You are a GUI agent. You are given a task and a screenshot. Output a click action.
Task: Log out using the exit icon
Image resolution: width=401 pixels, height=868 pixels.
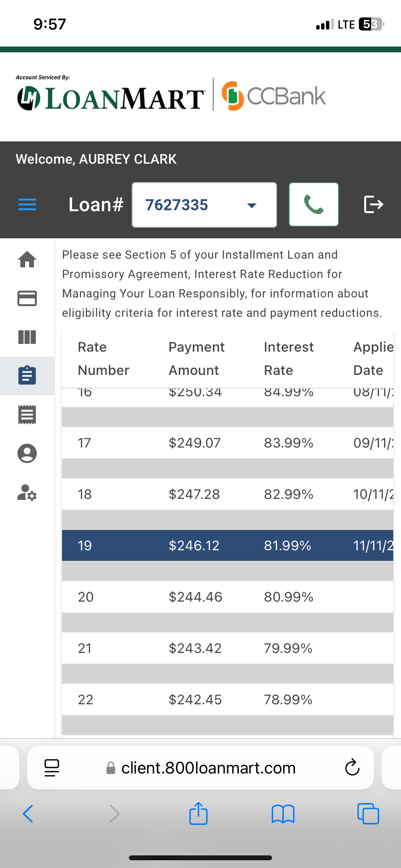click(373, 204)
